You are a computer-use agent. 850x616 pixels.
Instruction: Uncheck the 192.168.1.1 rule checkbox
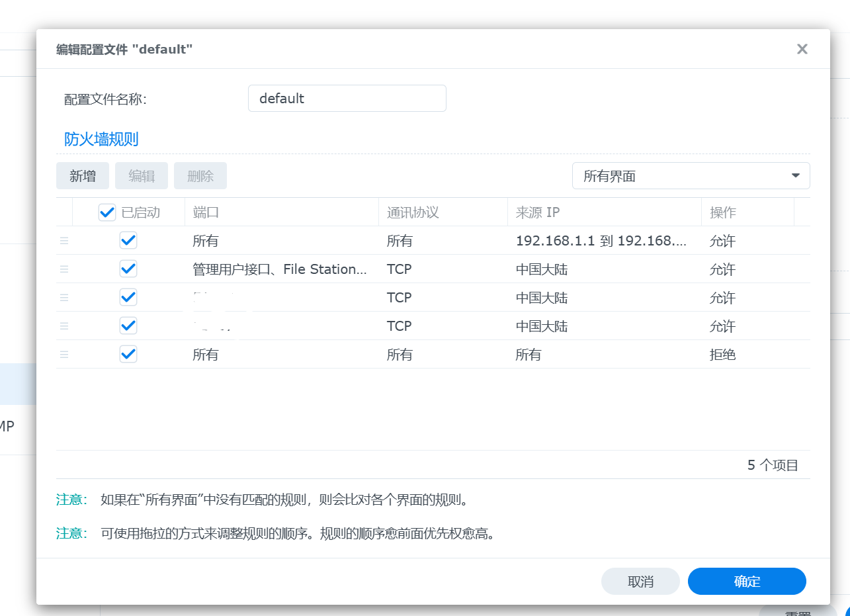click(128, 241)
